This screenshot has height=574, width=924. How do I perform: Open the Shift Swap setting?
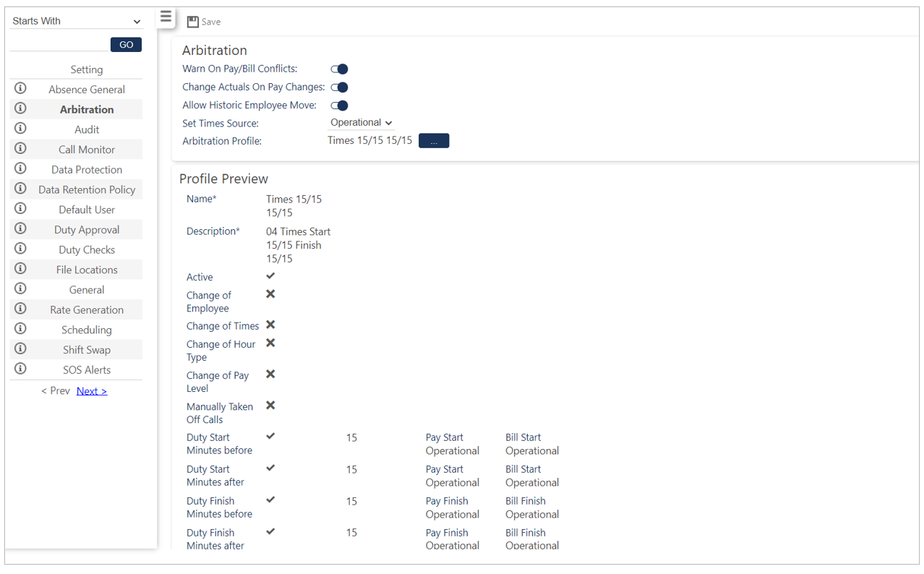87,350
